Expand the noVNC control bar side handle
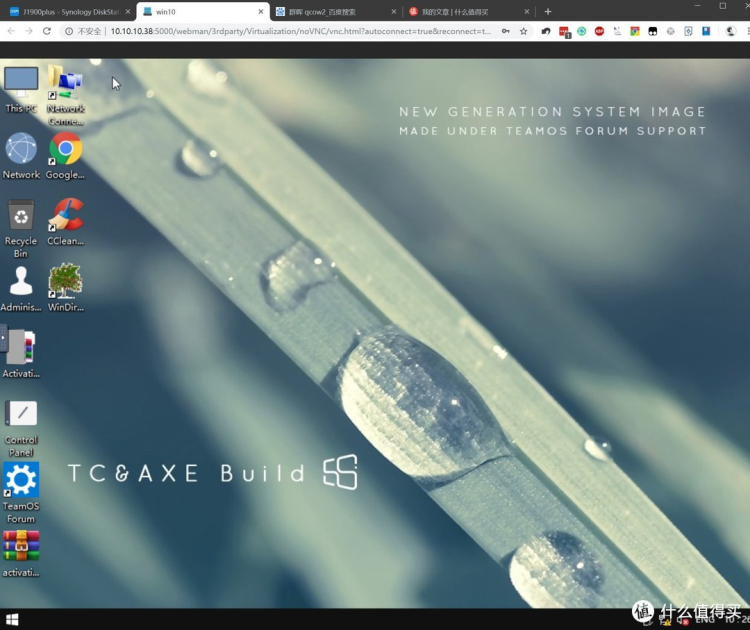The image size is (750, 630). (x=3, y=338)
